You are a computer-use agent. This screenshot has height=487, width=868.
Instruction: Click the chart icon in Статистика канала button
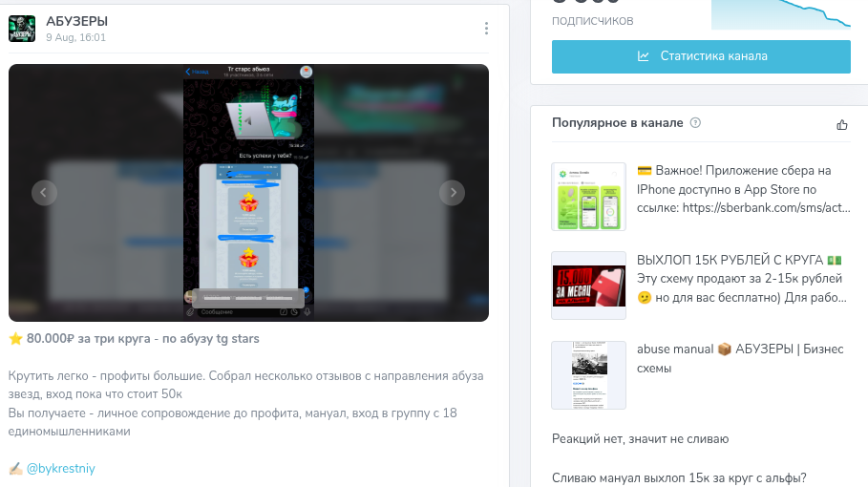click(x=644, y=56)
